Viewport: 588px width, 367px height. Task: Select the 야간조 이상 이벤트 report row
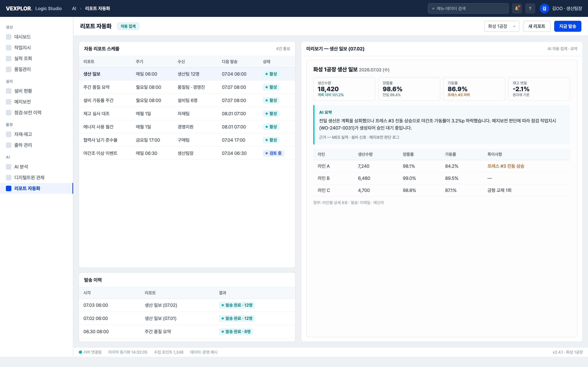coord(187,153)
